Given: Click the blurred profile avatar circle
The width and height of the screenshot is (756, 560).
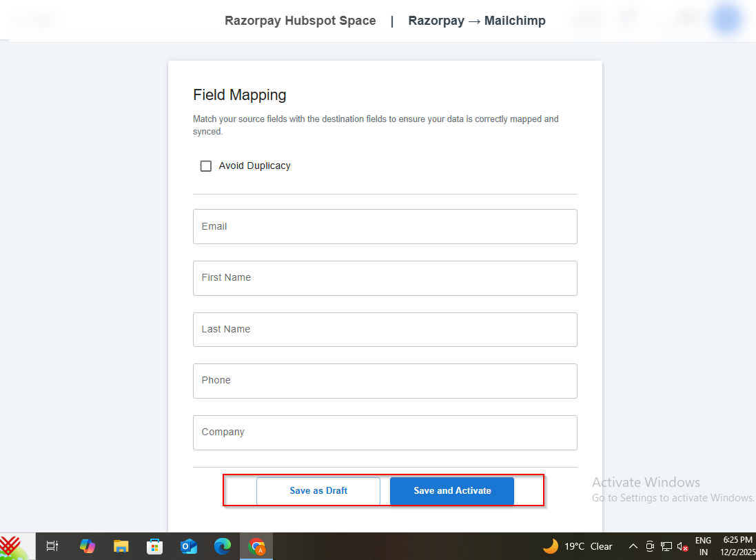Looking at the screenshot, I should click(x=727, y=19).
